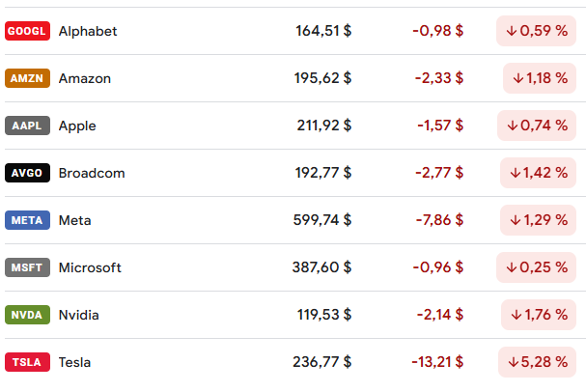The image size is (586, 392).
Task: Select the gray AAPL ticker badge
Action: click(27, 126)
